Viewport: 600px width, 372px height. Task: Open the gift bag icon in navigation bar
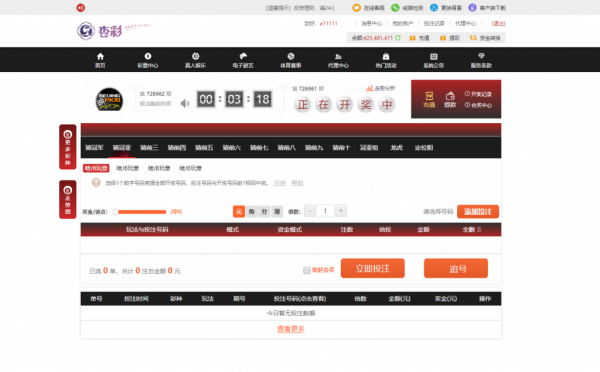[x=386, y=56]
